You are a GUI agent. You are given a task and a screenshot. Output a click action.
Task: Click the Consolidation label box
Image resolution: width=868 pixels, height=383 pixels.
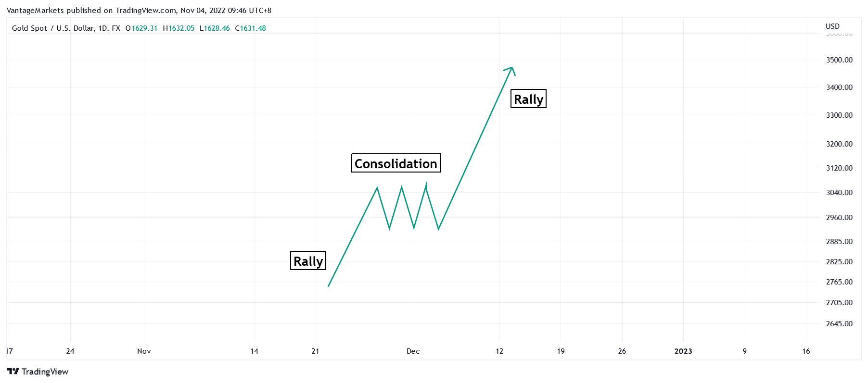[396, 163]
